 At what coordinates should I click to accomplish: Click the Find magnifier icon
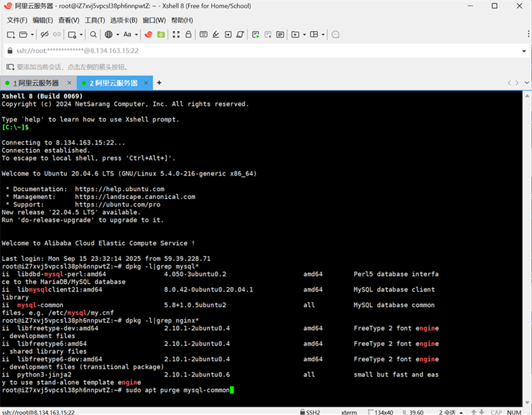pyautogui.click(x=93, y=34)
